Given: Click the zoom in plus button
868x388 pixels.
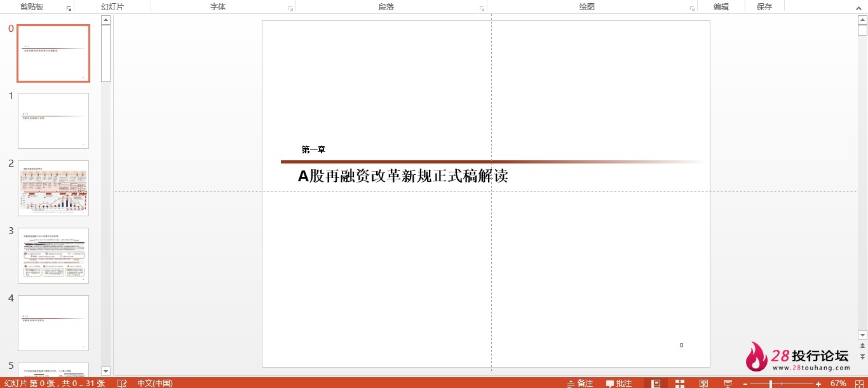Looking at the screenshot, I should pyautogui.click(x=818, y=384).
